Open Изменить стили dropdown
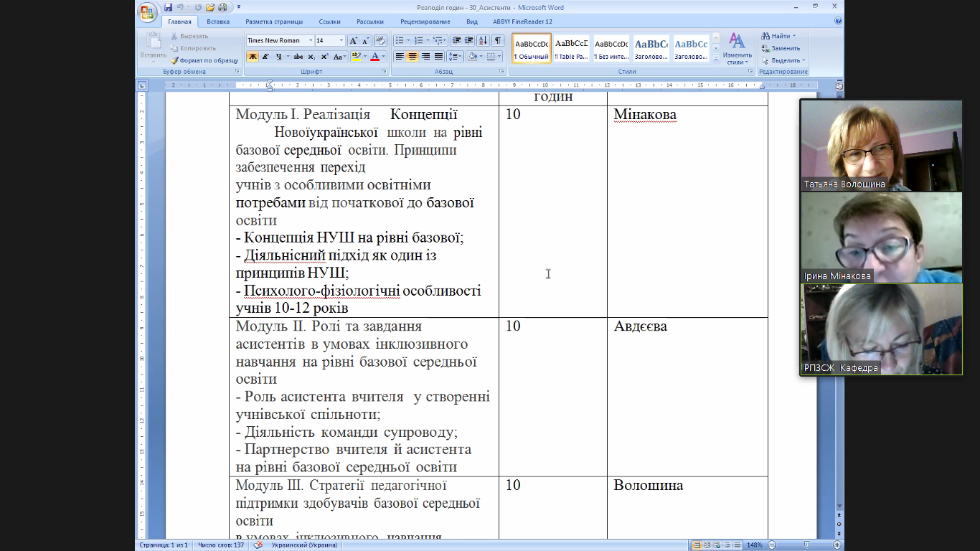 (737, 48)
